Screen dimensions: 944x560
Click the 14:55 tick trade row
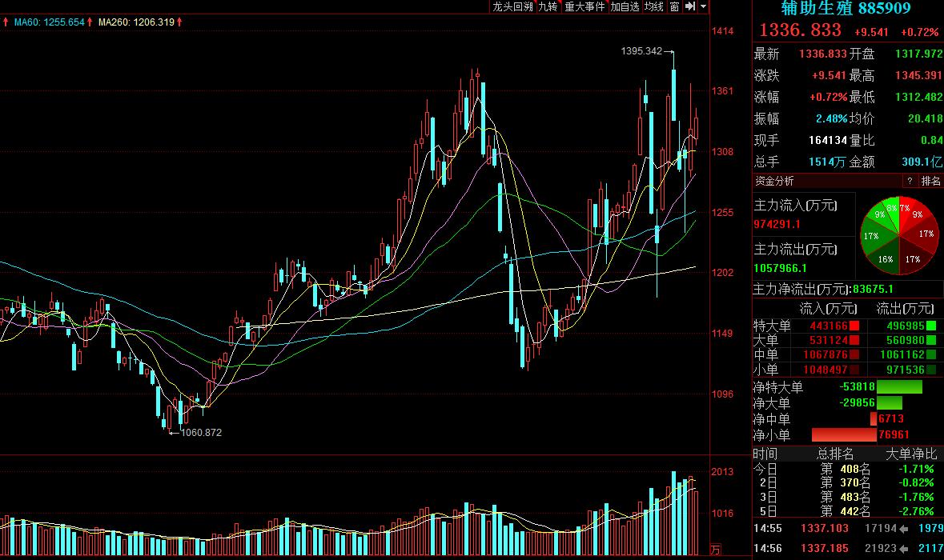(x=848, y=528)
